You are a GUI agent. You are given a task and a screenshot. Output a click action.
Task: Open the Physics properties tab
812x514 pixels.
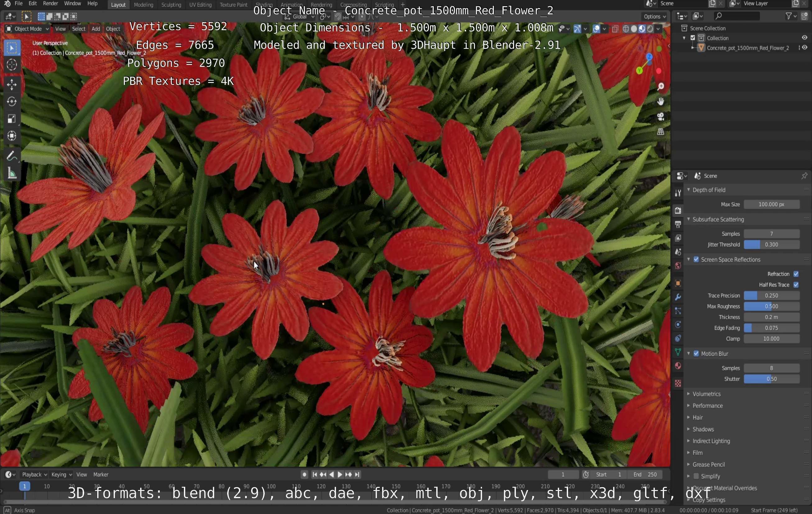678,325
